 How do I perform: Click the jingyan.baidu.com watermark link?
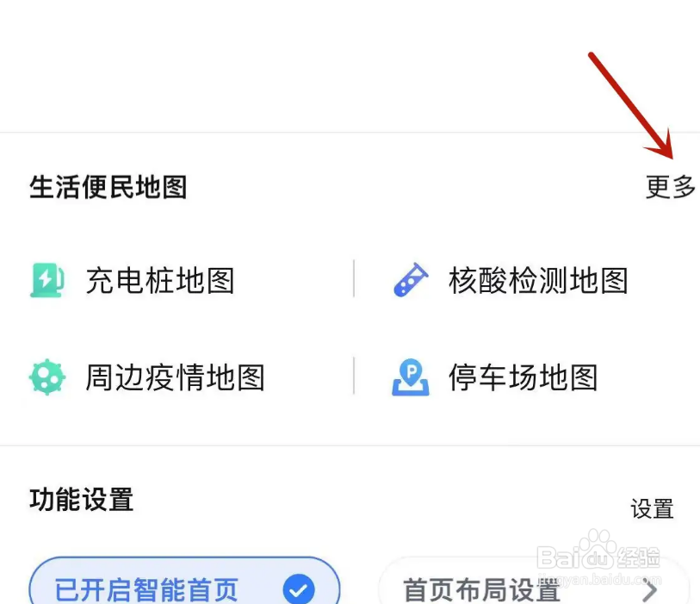pyautogui.click(x=600, y=581)
